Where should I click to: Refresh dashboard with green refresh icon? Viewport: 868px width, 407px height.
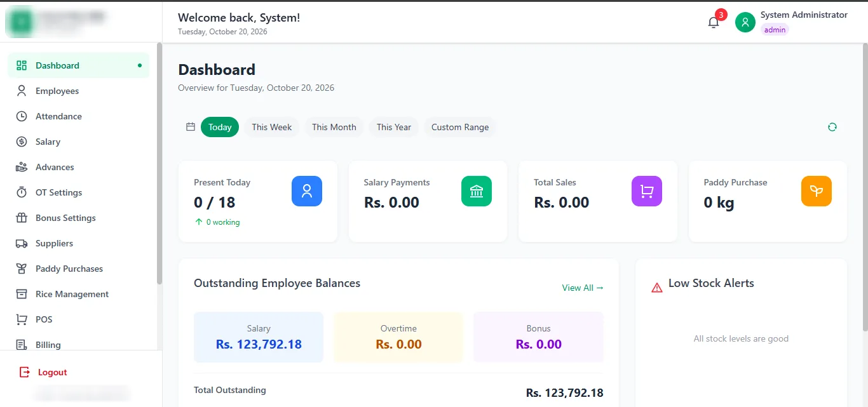tap(832, 127)
